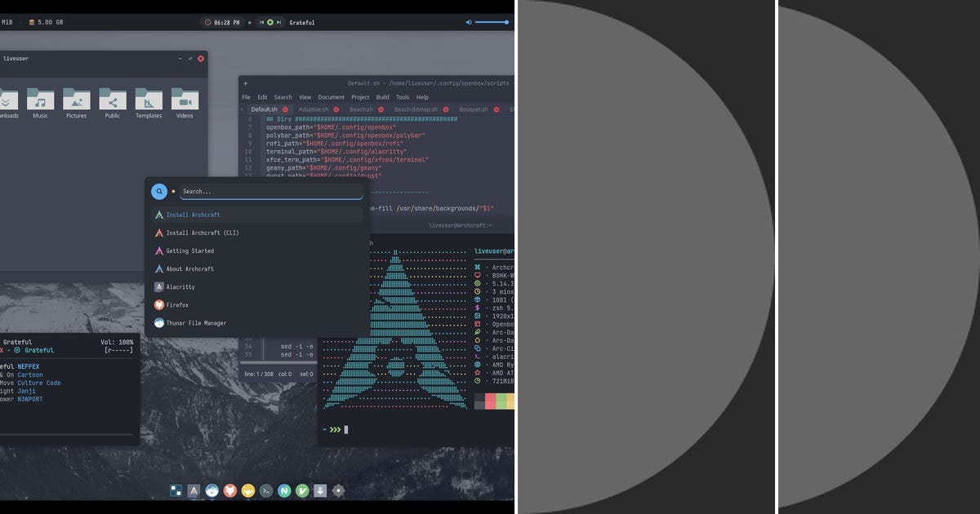Open the settings gear icon in the dock

(337, 490)
